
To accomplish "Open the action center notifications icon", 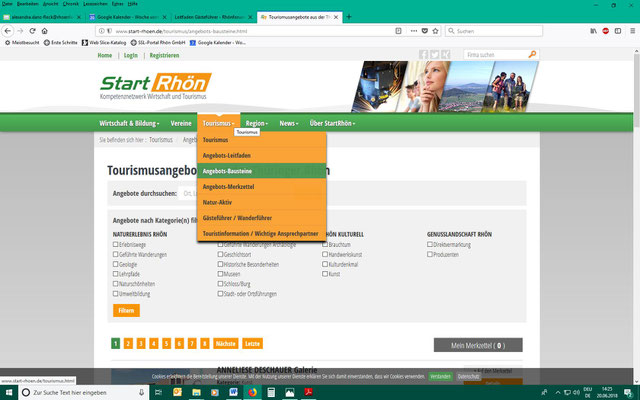I will 628,392.
